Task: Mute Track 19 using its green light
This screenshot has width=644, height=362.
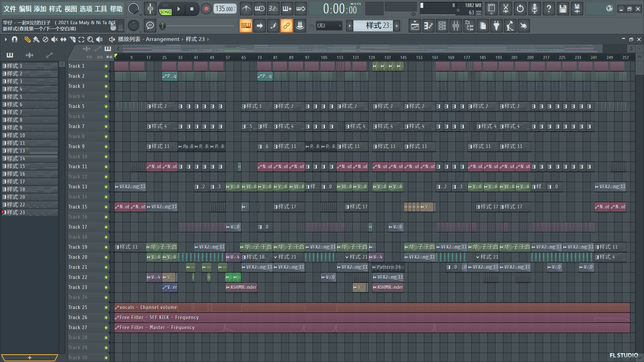Action: (x=106, y=247)
